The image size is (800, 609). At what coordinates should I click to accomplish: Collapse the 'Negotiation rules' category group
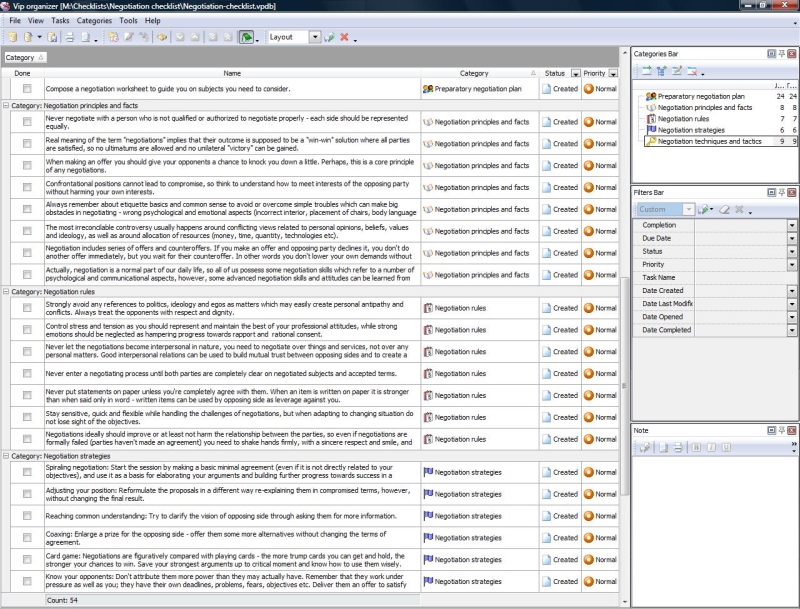pyautogui.click(x=7, y=291)
